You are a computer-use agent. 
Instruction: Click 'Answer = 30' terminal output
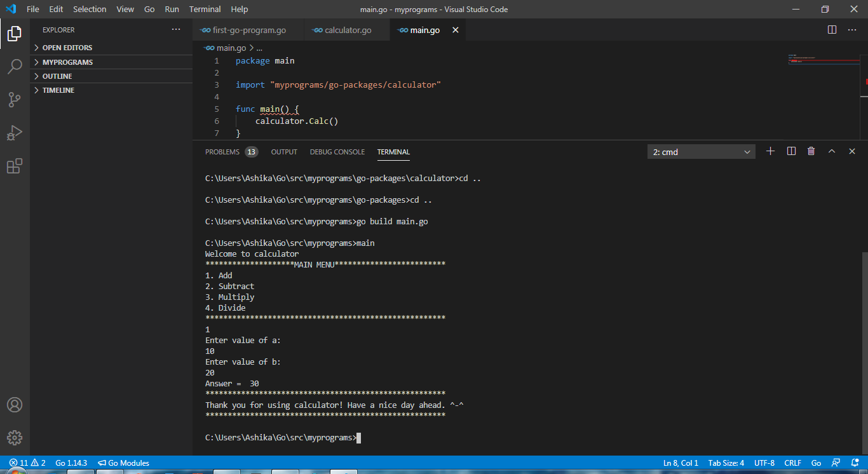232,384
